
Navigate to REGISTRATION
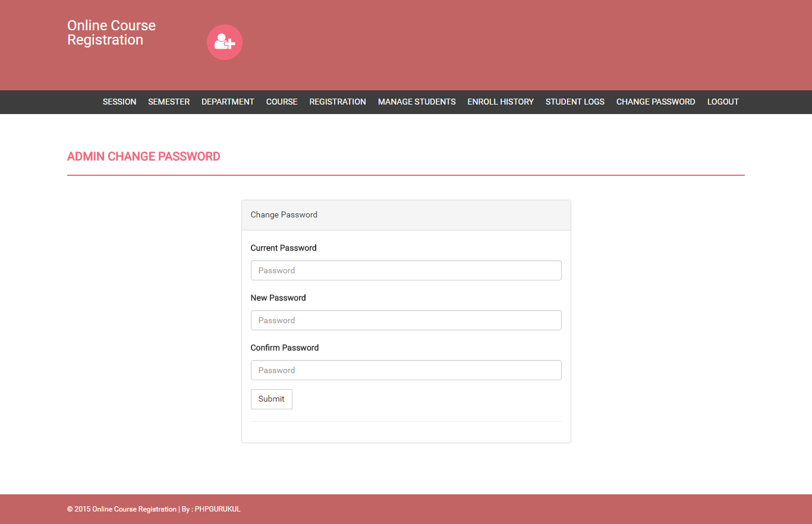(337, 102)
